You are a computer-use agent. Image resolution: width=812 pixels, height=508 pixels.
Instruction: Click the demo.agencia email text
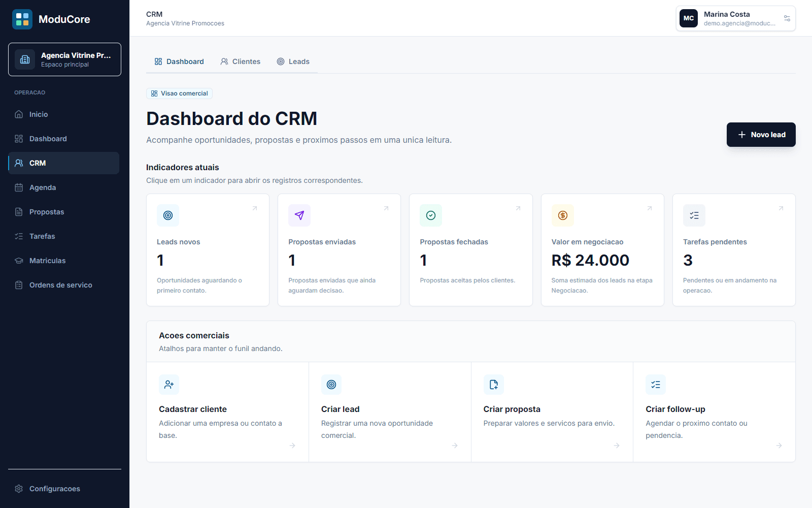coord(739,23)
